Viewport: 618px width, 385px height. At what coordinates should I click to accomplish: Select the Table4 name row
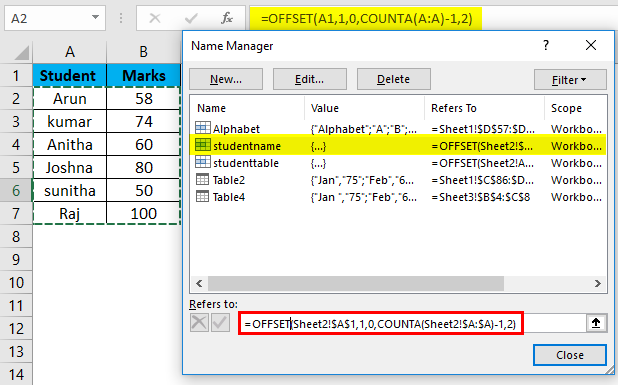pos(398,197)
